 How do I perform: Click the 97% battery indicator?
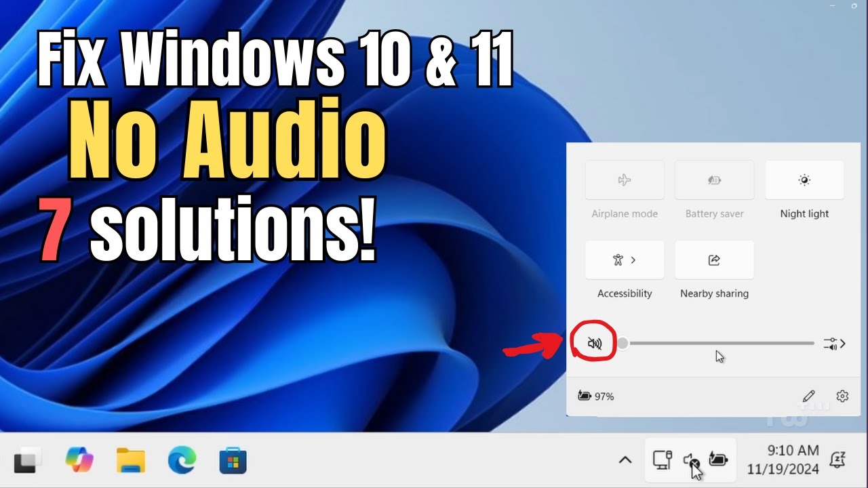click(x=595, y=396)
